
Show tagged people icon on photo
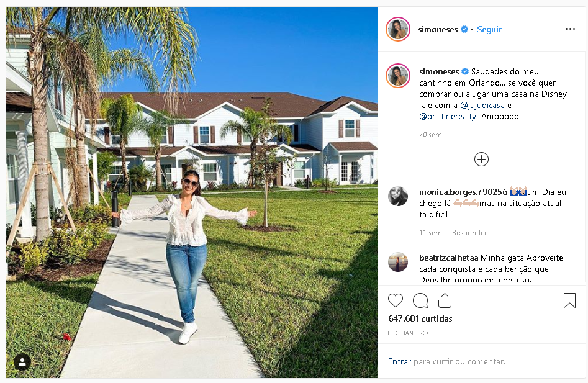point(22,362)
